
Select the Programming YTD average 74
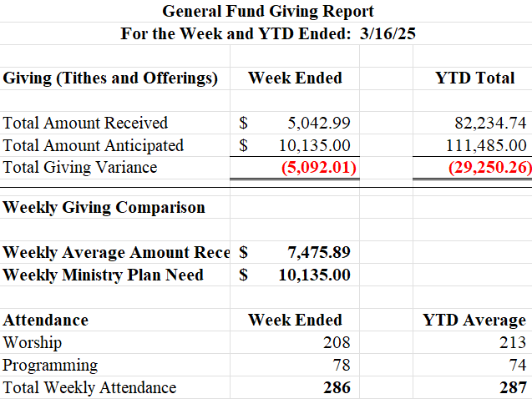coord(517,365)
